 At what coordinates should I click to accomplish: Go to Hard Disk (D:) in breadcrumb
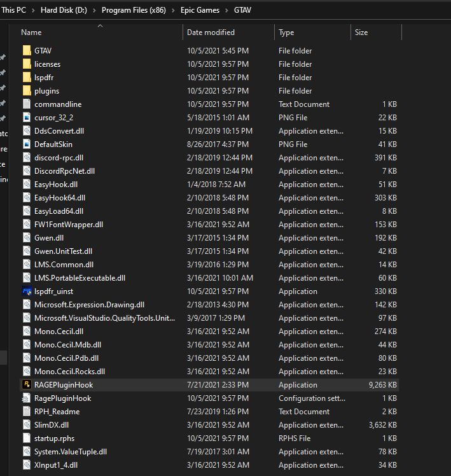point(64,10)
